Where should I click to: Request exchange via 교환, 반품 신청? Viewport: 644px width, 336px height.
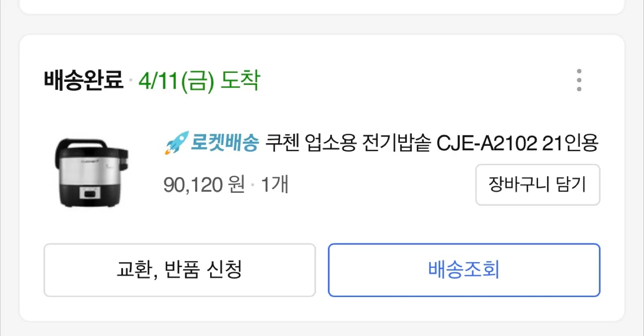click(179, 270)
